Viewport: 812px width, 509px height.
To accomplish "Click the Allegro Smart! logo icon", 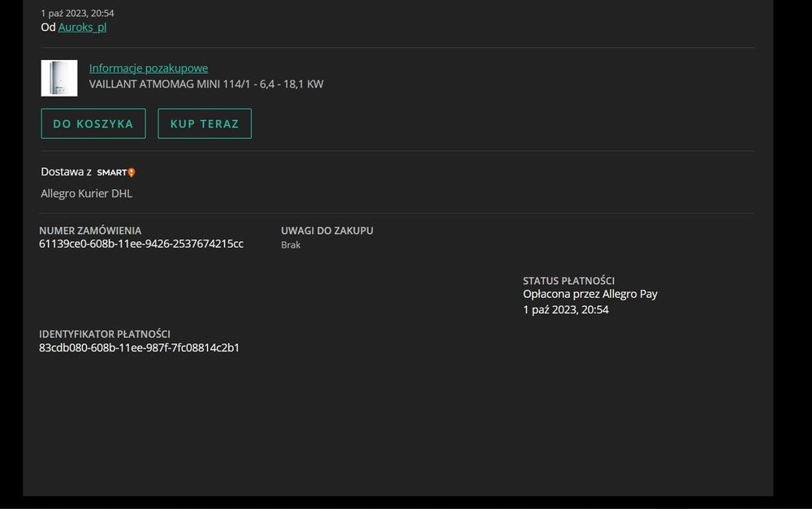I will coord(116,172).
